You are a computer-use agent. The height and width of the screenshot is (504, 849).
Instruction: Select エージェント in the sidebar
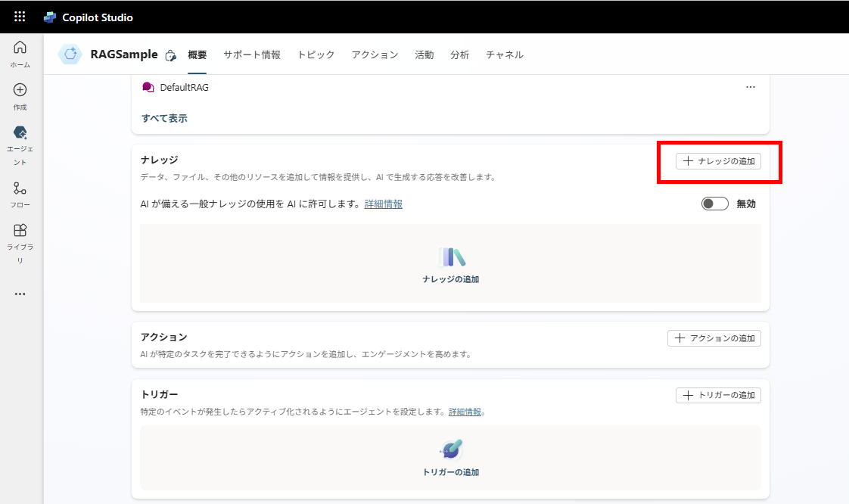[20, 145]
